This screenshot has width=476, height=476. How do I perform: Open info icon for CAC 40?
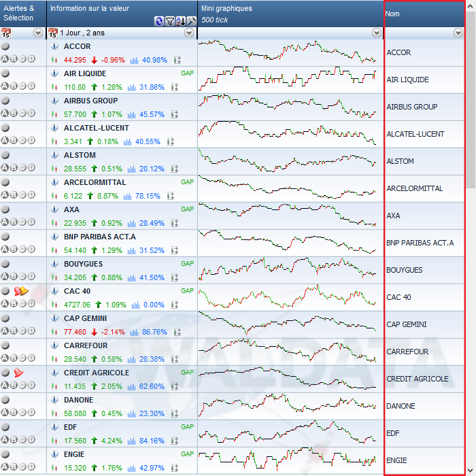pyautogui.click(x=54, y=291)
